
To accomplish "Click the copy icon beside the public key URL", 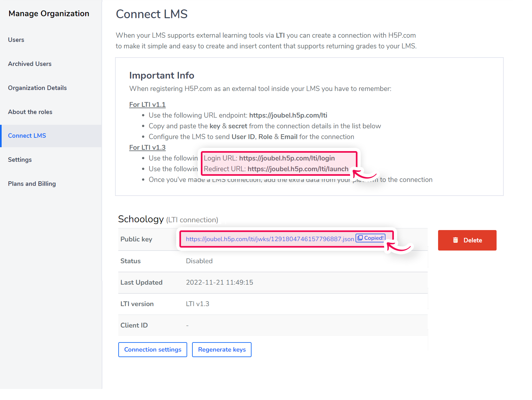I will 360,238.
